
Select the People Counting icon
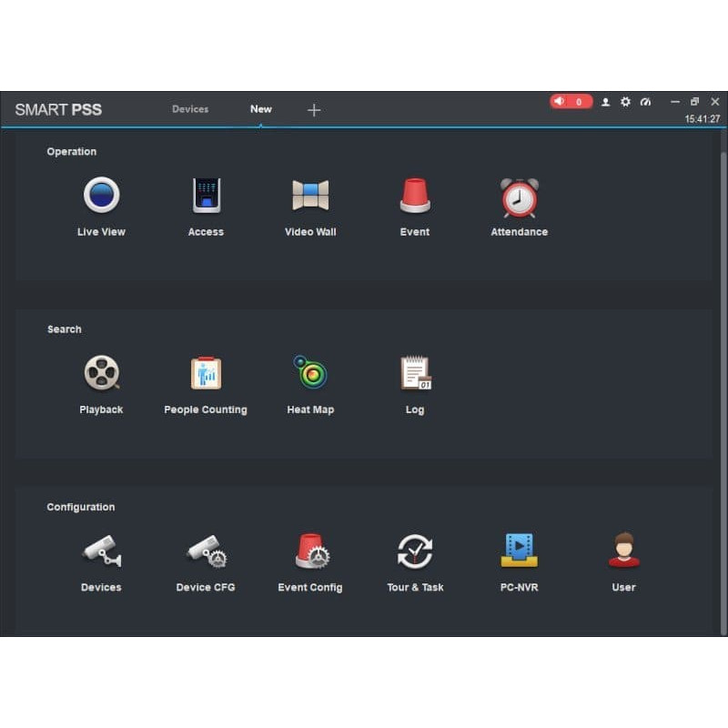206,373
